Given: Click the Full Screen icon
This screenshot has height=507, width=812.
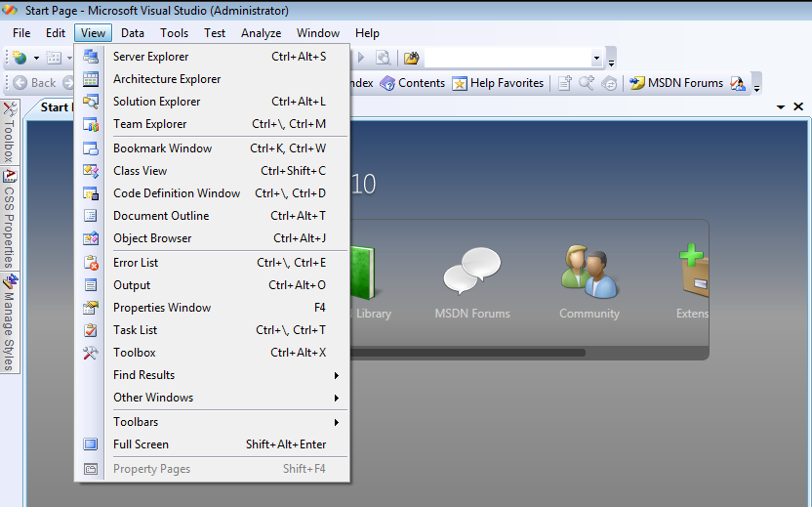Looking at the screenshot, I should (x=91, y=444).
